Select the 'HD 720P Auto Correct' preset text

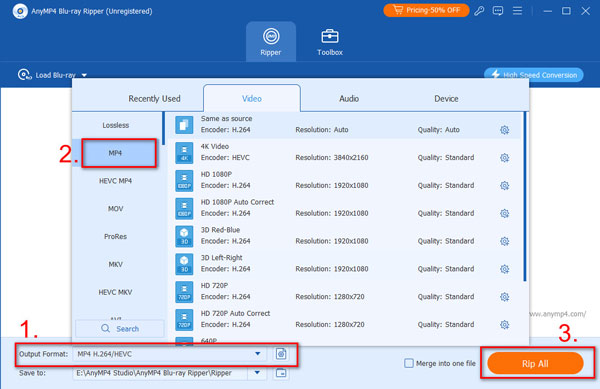click(x=235, y=313)
